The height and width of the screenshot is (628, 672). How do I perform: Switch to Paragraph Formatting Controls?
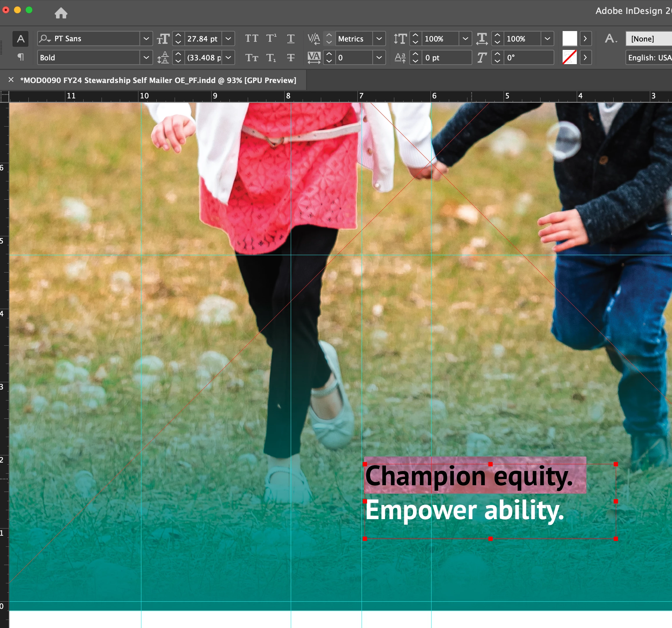point(21,57)
